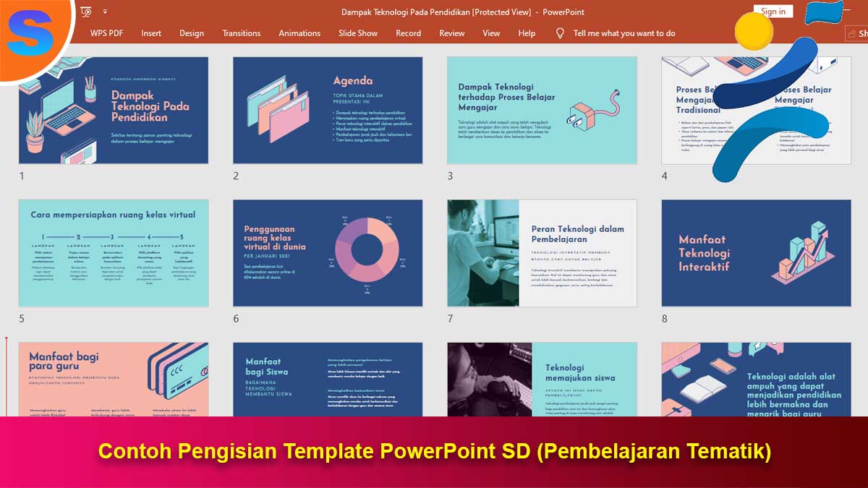The image size is (868, 488).
Task: Open the Help tab
Action: tap(527, 33)
